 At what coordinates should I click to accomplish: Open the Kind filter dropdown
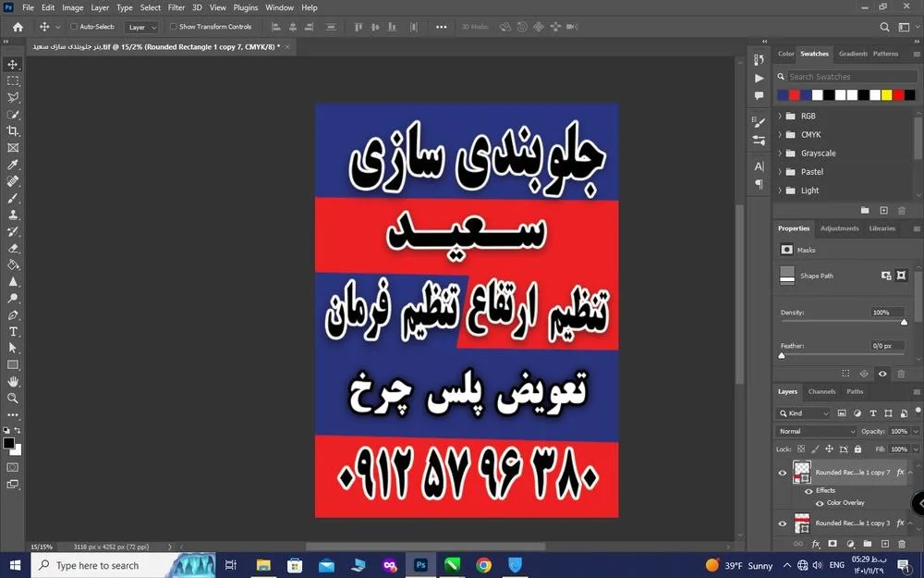804,413
